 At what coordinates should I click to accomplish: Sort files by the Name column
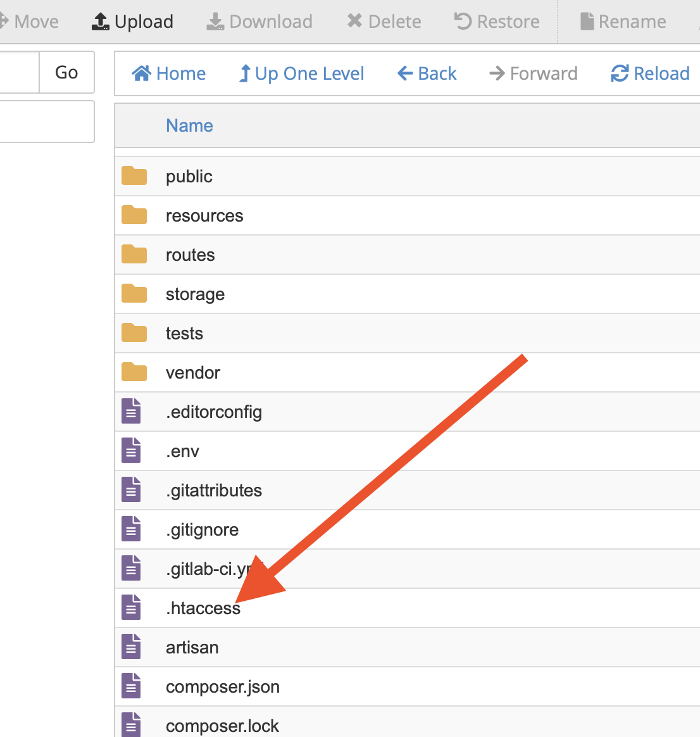[x=189, y=125]
